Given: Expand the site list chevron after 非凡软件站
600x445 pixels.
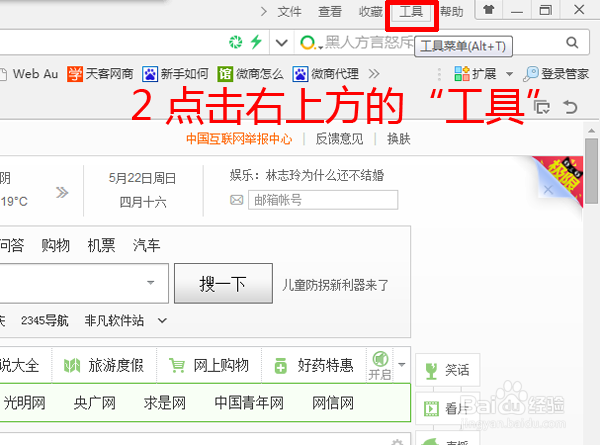Looking at the screenshot, I should (163, 321).
